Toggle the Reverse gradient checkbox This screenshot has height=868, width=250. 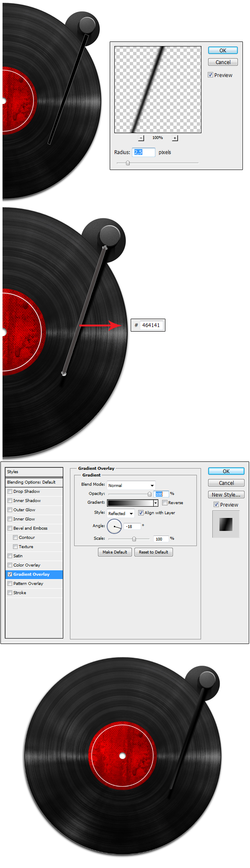pos(165,502)
